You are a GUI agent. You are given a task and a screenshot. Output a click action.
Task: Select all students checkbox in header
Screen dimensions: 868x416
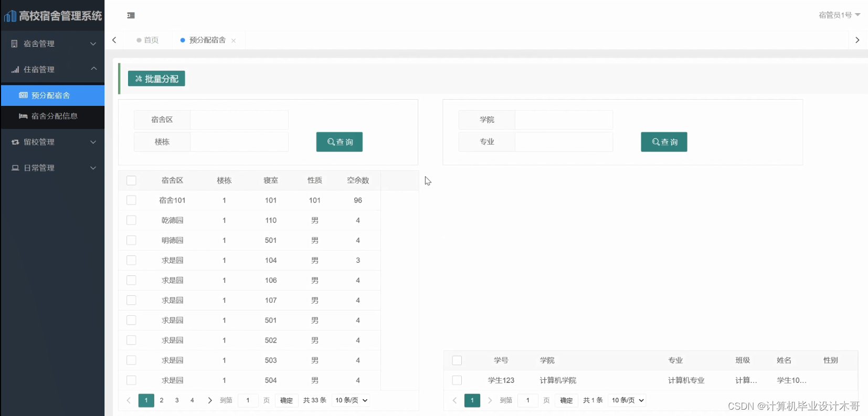click(457, 360)
